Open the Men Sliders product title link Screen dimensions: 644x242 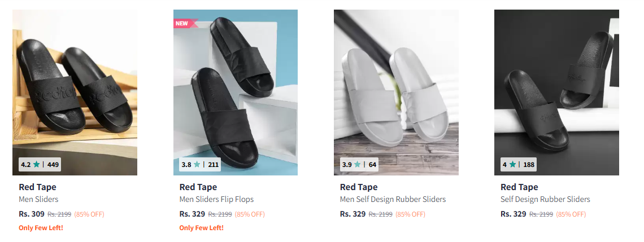pyautogui.click(x=38, y=199)
